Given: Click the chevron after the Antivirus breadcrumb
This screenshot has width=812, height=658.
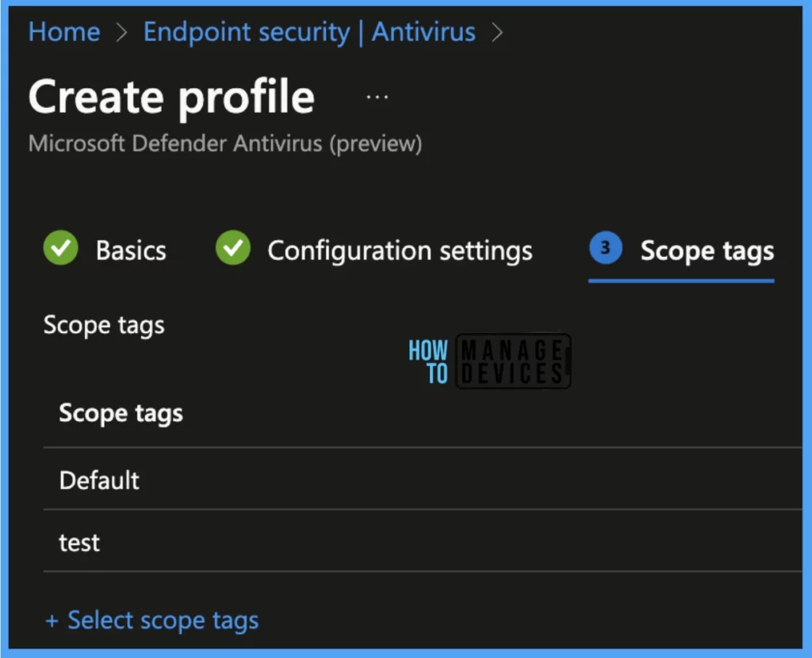Looking at the screenshot, I should (x=497, y=33).
